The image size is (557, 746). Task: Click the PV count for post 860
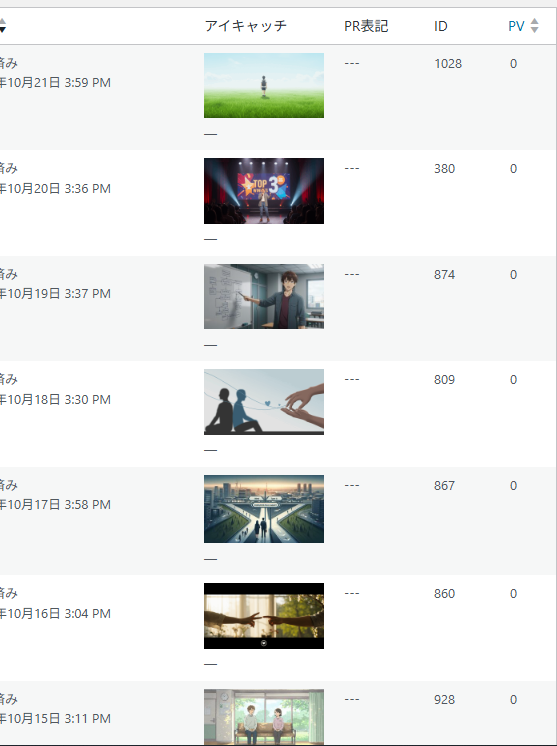[x=513, y=594]
